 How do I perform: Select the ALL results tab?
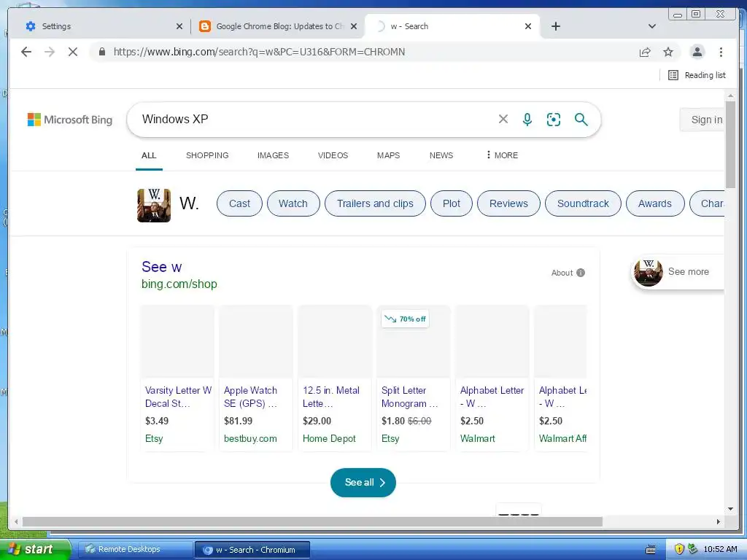[149, 155]
